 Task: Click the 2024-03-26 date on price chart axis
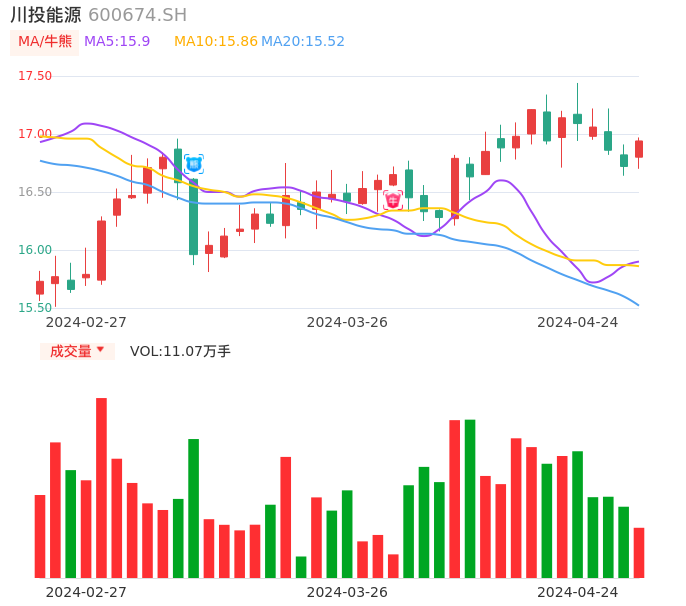347,322
